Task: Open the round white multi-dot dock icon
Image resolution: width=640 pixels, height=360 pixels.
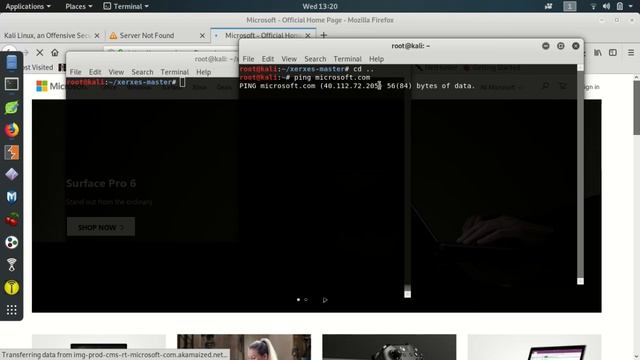Action: [11, 242]
